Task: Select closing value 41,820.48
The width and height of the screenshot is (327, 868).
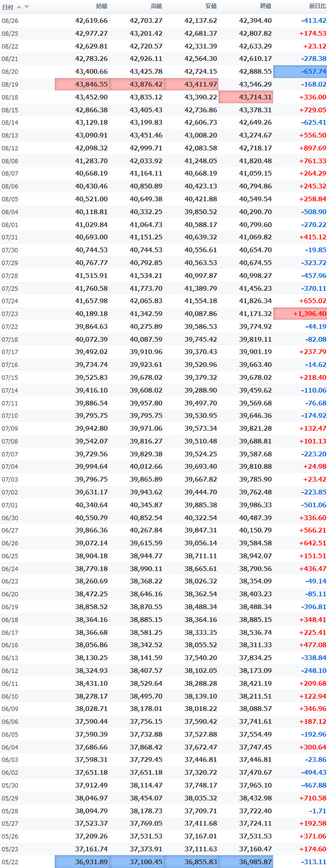Action: pyautogui.click(x=256, y=161)
